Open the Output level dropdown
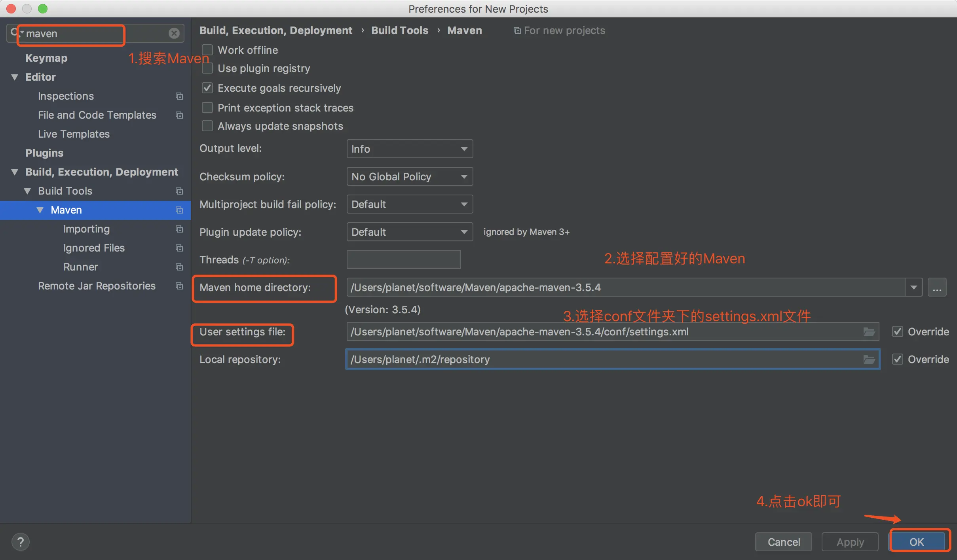957x560 pixels. (410, 149)
